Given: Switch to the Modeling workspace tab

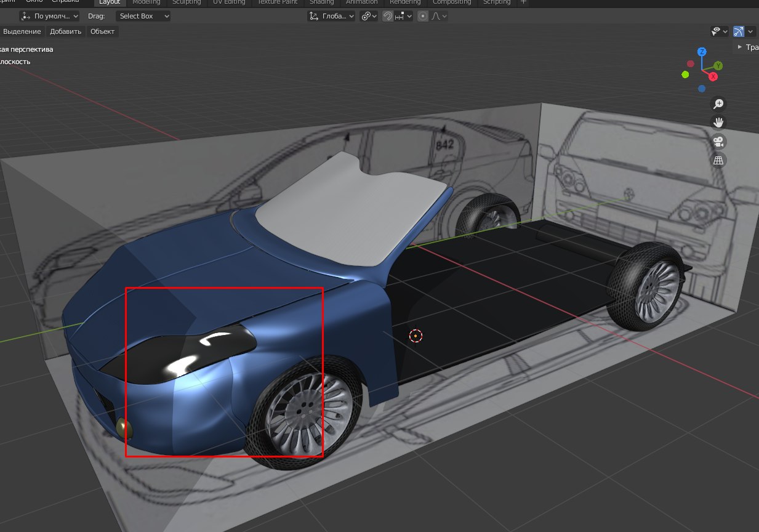Looking at the screenshot, I should pyautogui.click(x=147, y=2).
